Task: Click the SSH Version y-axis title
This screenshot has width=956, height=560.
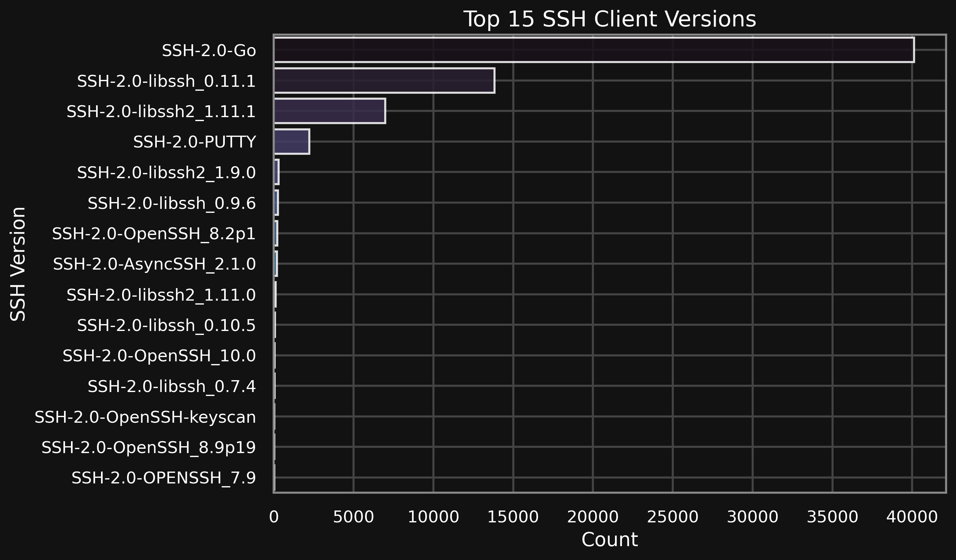Action: point(18,264)
